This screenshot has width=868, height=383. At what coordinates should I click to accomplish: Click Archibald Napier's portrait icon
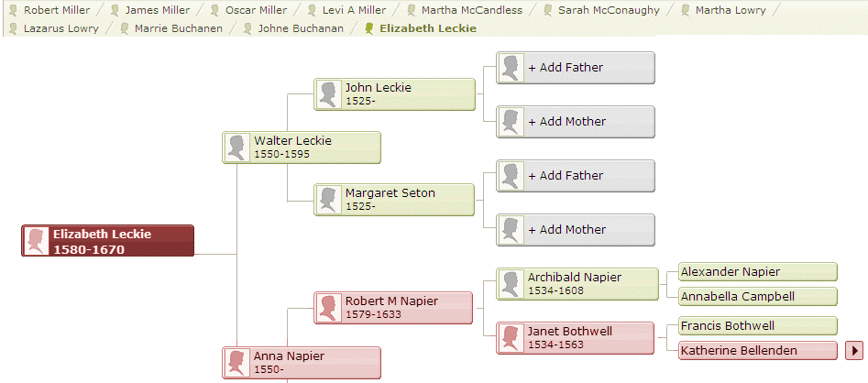pos(511,284)
